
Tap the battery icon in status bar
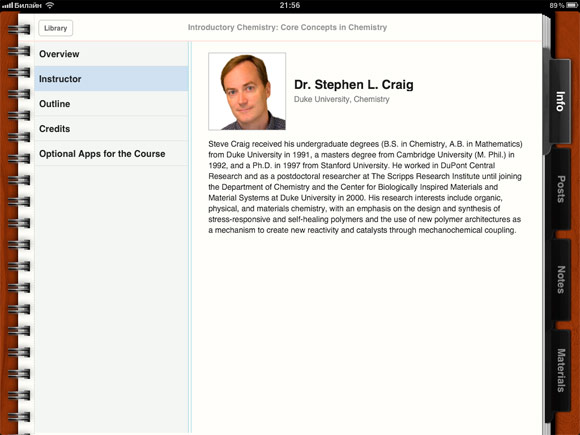[572, 6]
